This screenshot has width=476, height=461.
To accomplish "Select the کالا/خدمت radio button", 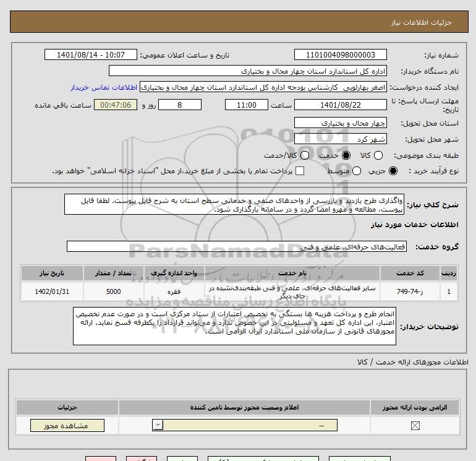I will [x=305, y=155].
